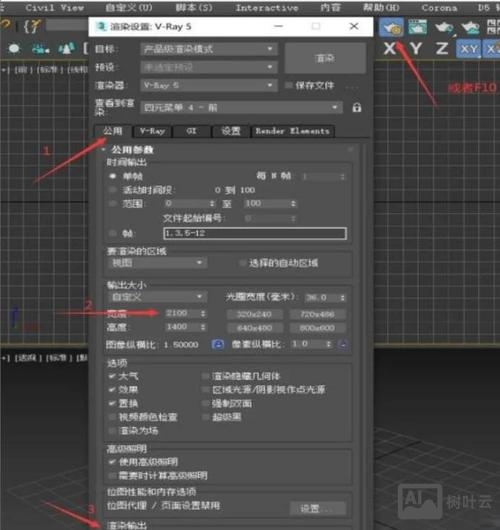Image resolution: width=500 pixels, height=530 pixels.
Task: Expand the 渲染输出 section at bottom
Action: [x=126, y=525]
